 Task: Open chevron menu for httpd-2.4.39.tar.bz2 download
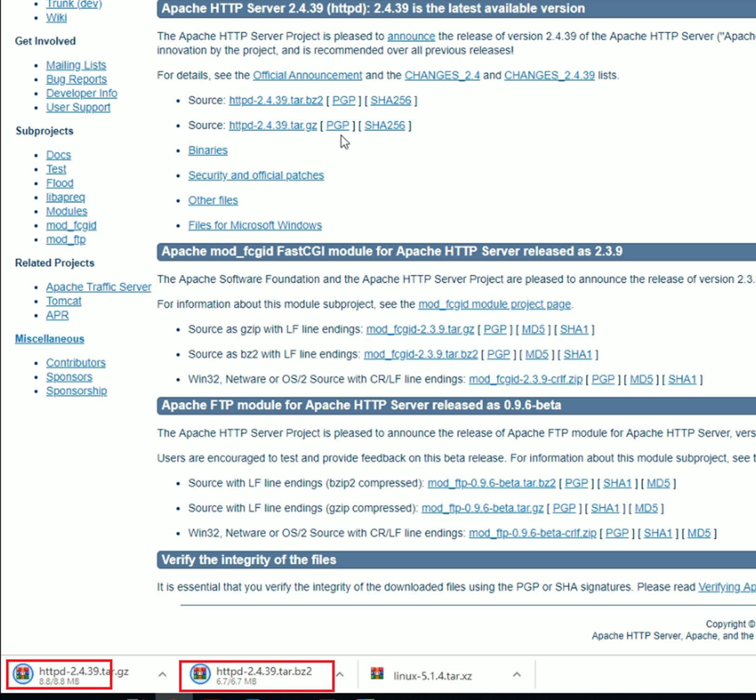click(340, 674)
